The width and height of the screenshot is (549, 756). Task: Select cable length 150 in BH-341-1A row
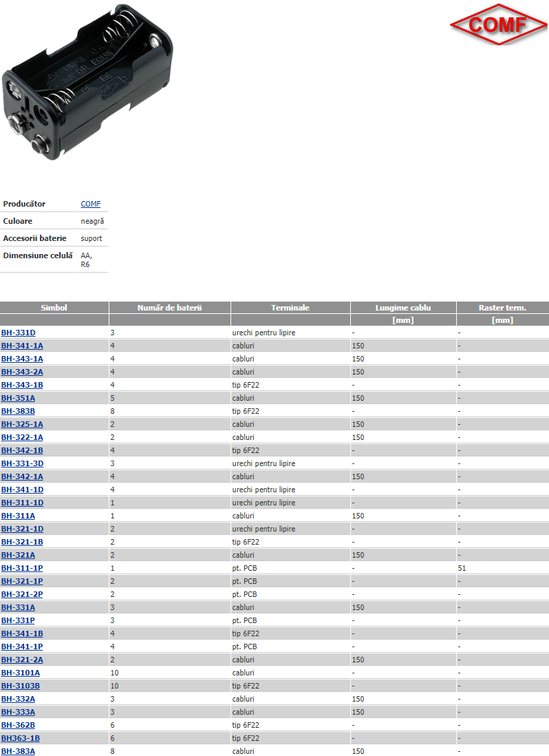[358, 346]
